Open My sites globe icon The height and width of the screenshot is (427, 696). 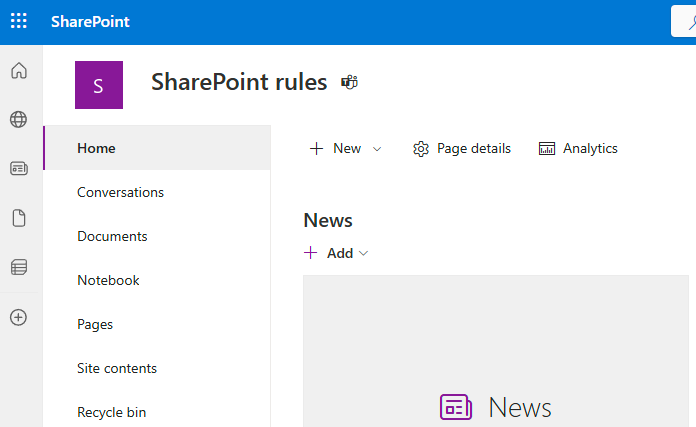click(19, 120)
